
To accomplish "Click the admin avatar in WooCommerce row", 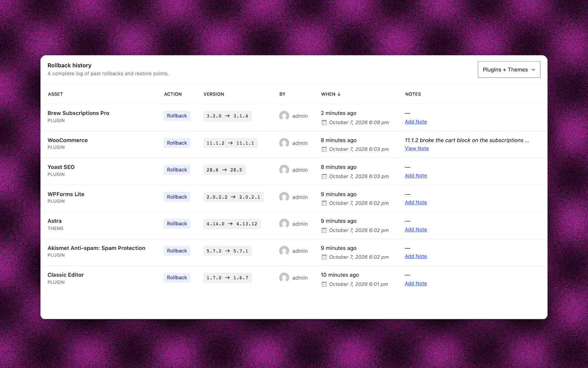I will 284,143.
